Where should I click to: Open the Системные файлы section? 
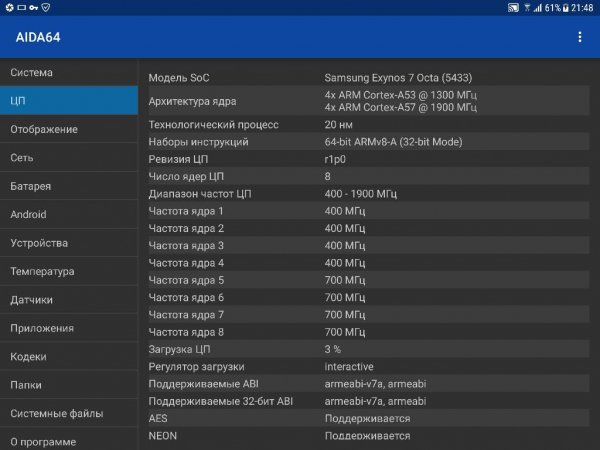69,413
